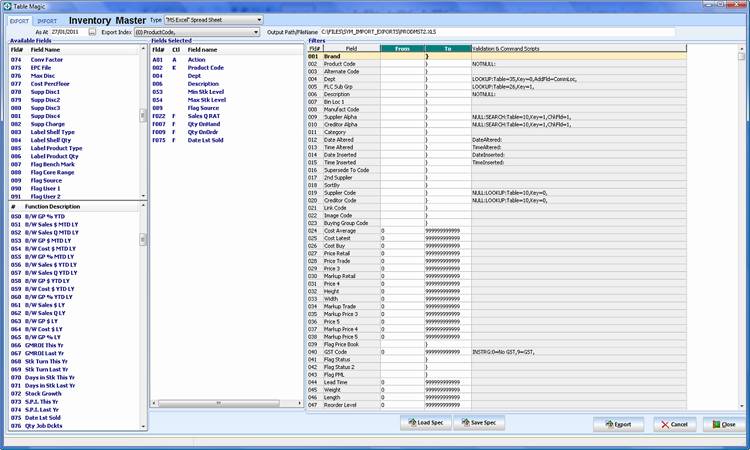
Task: Select Min Stk Level in Fields Selected
Action: click(206, 92)
